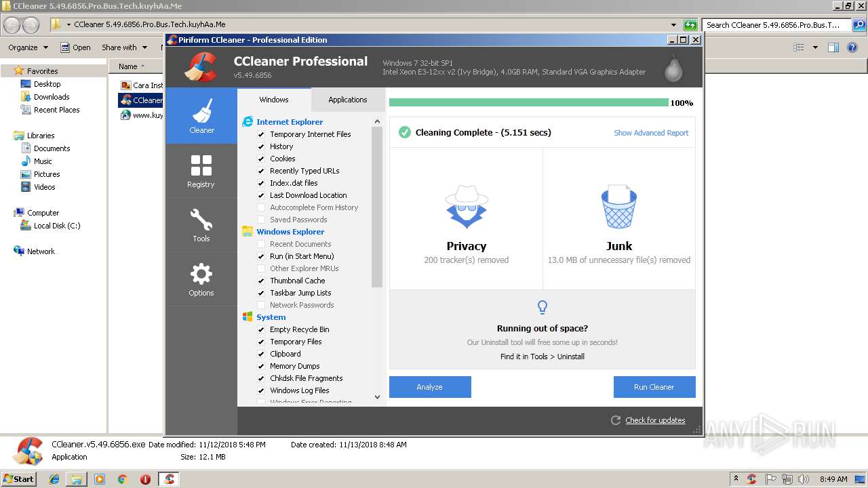Open the Share with dropdown in Explorer
Screen dimensions: 868x488
(x=124, y=47)
